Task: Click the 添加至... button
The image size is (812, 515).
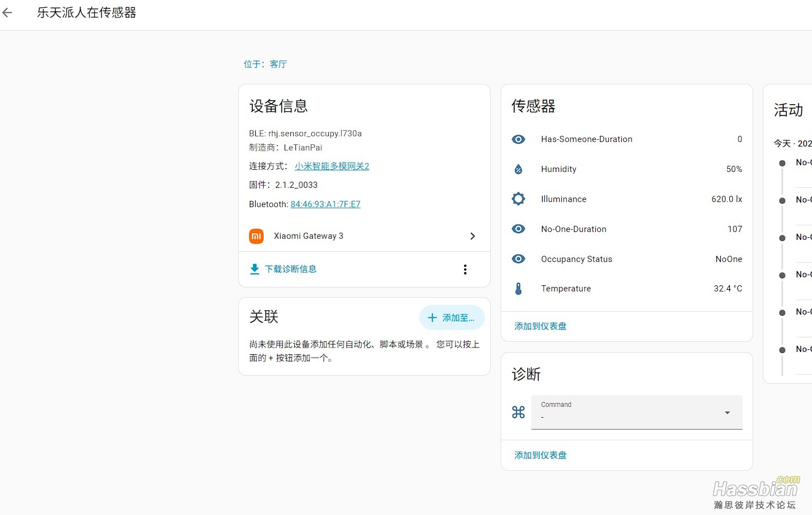Action: point(452,318)
